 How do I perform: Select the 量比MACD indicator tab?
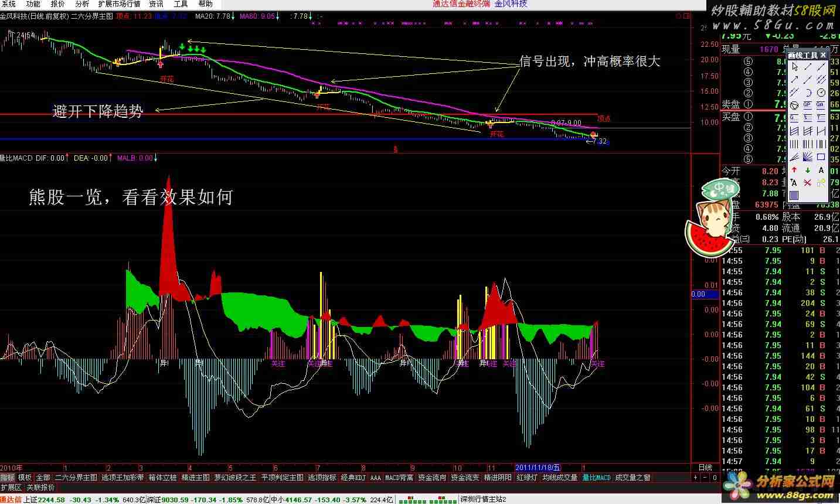click(x=597, y=478)
